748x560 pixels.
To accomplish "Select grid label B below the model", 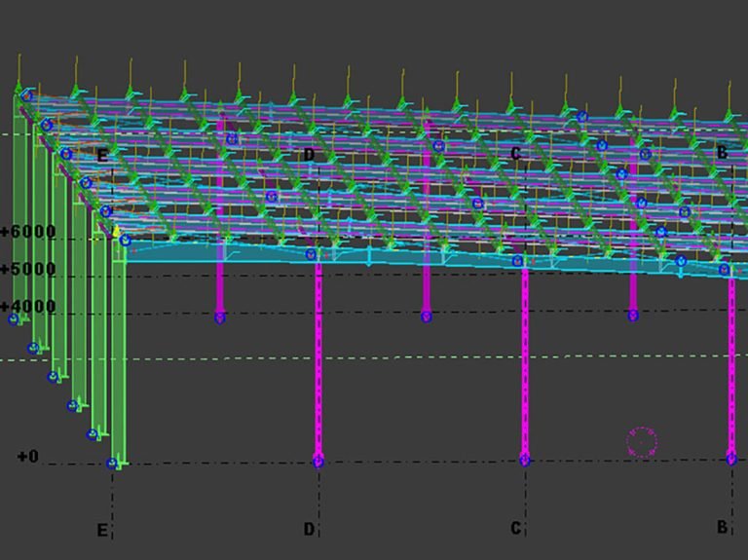I will tap(723, 527).
